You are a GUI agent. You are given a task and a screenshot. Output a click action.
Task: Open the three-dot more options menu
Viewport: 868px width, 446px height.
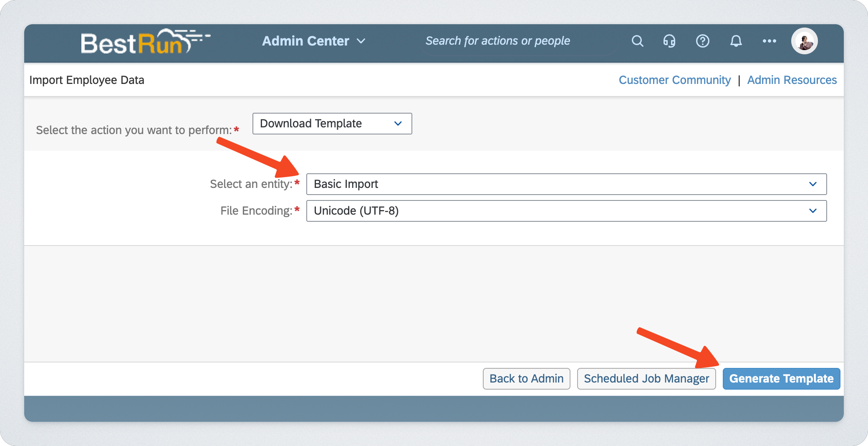coord(769,41)
